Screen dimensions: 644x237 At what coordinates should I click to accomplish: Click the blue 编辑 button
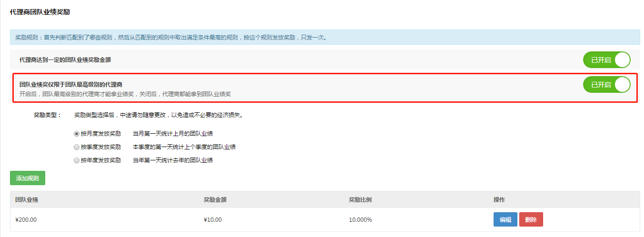(505, 219)
